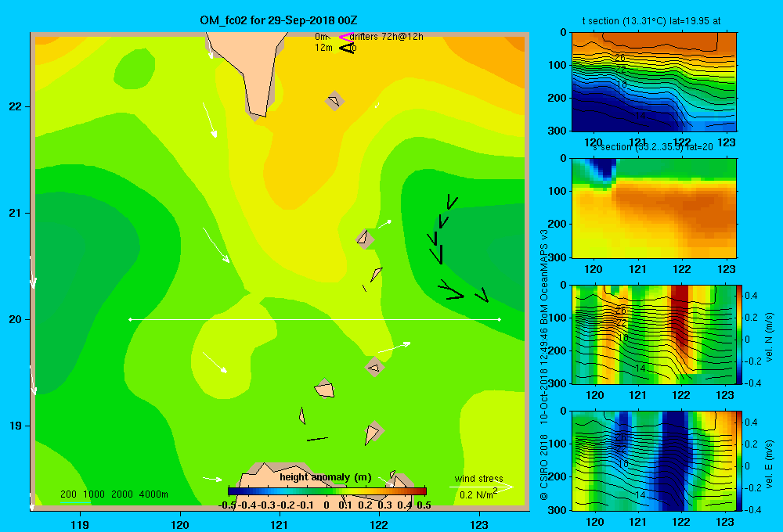Click the left endpoint of the white section line
783x532 pixels.
click(130, 319)
